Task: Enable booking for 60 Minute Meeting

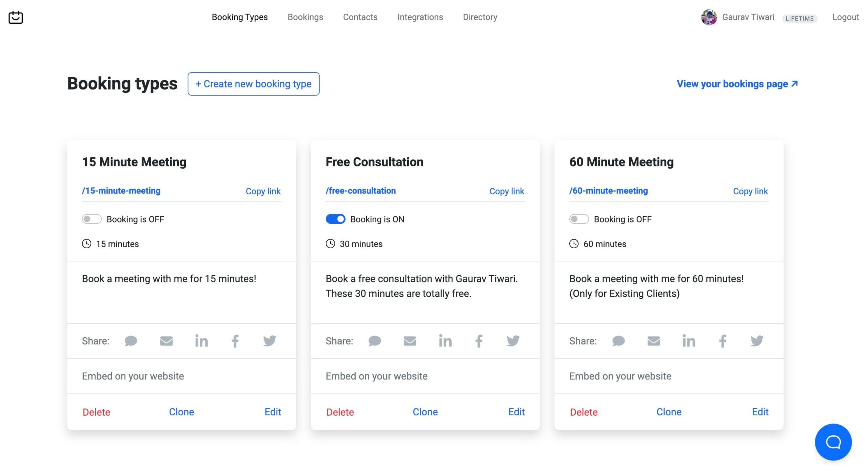Action: pyautogui.click(x=579, y=219)
